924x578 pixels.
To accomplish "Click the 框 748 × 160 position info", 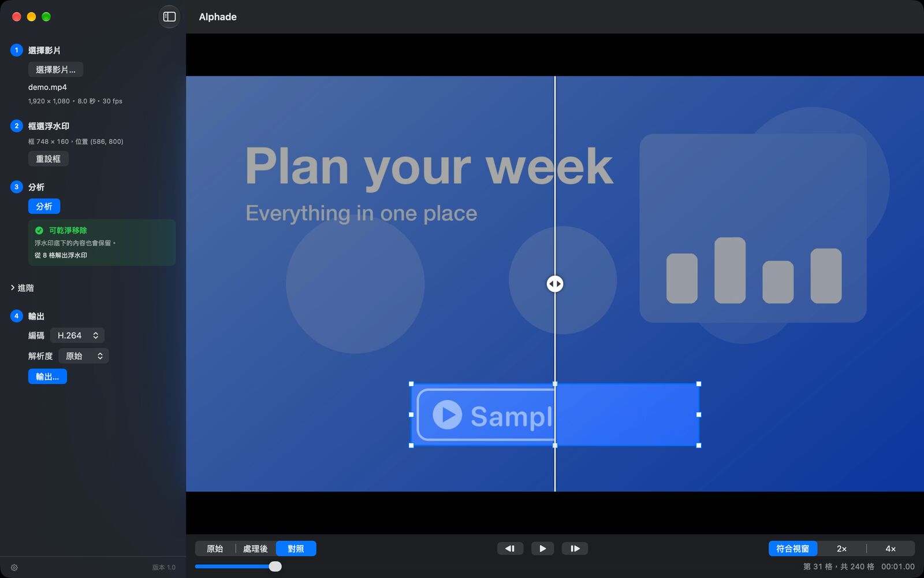I will [x=76, y=142].
